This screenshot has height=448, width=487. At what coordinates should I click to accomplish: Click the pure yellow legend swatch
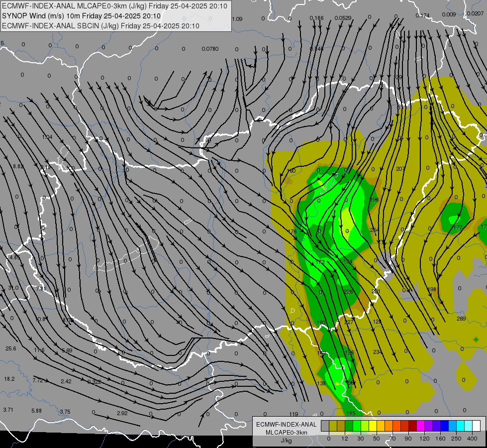[x=373, y=426]
